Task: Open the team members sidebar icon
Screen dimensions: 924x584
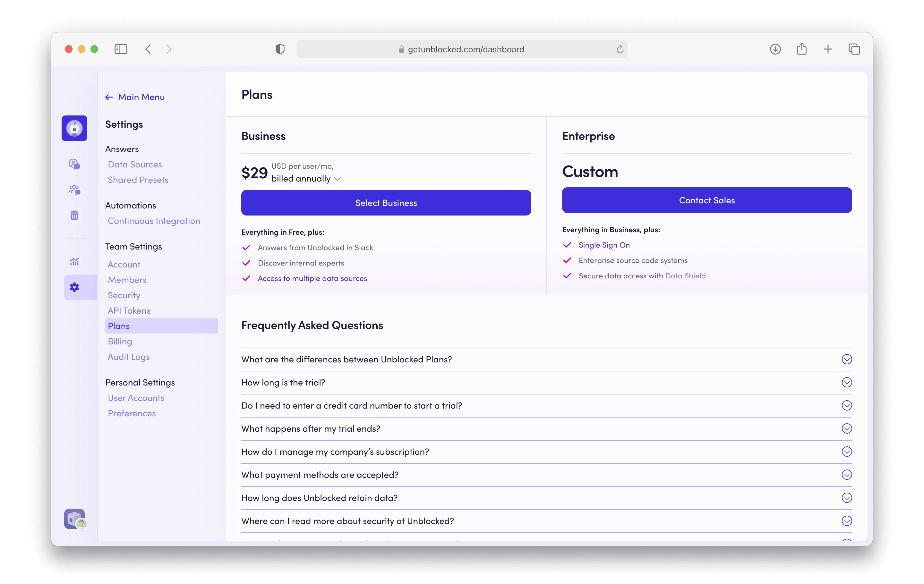Action: point(74,190)
